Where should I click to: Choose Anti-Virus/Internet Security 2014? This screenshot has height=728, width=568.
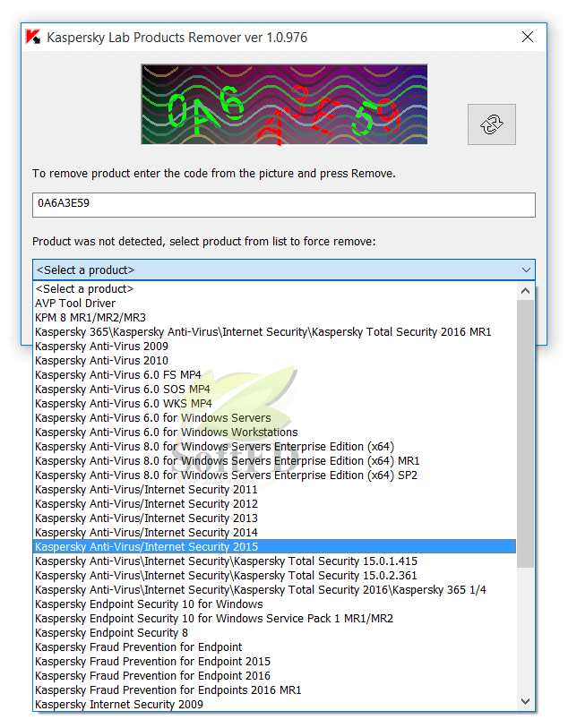(274, 533)
